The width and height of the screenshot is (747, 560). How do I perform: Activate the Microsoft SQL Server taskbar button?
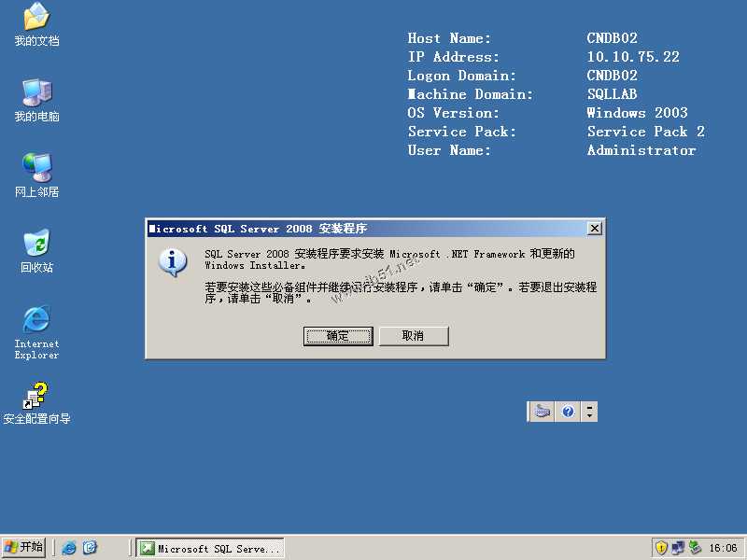[210, 548]
